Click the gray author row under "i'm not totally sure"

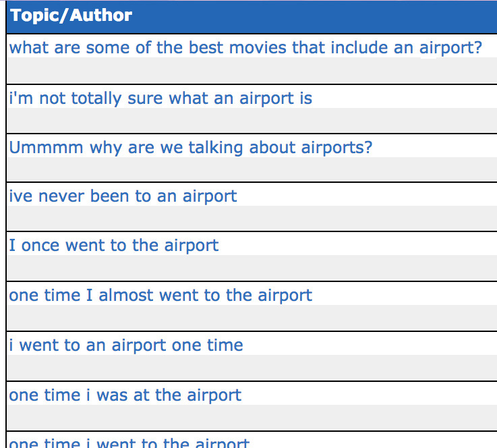pyautogui.click(x=252, y=120)
